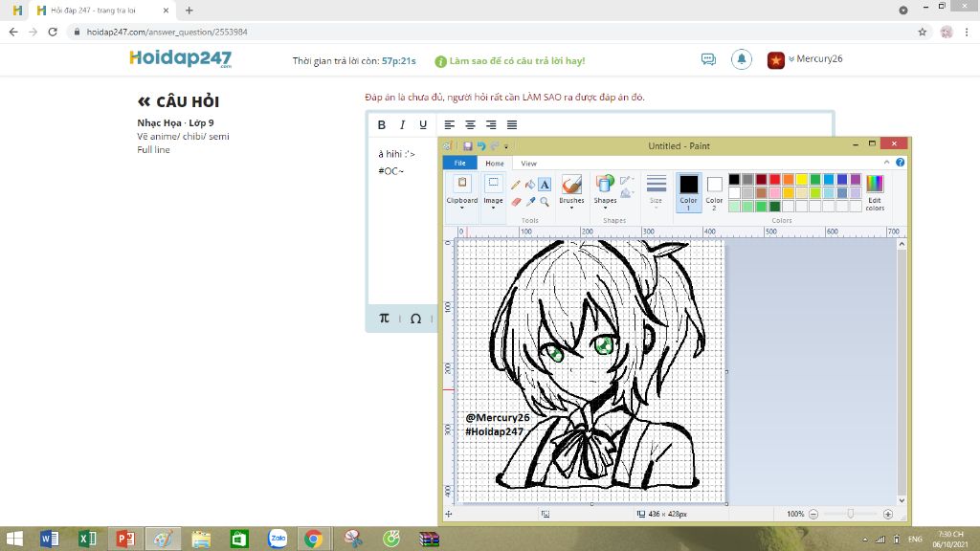This screenshot has width=980, height=551.
Task: Select the Text tool in Paint
Action: [x=545, y=185]
